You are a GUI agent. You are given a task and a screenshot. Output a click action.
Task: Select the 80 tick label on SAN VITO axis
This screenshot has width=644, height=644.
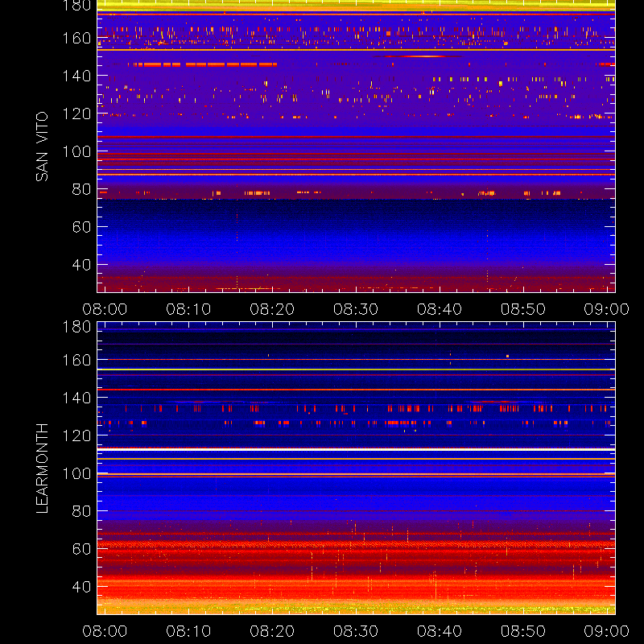pyautogui.click(x=81, y=189)
